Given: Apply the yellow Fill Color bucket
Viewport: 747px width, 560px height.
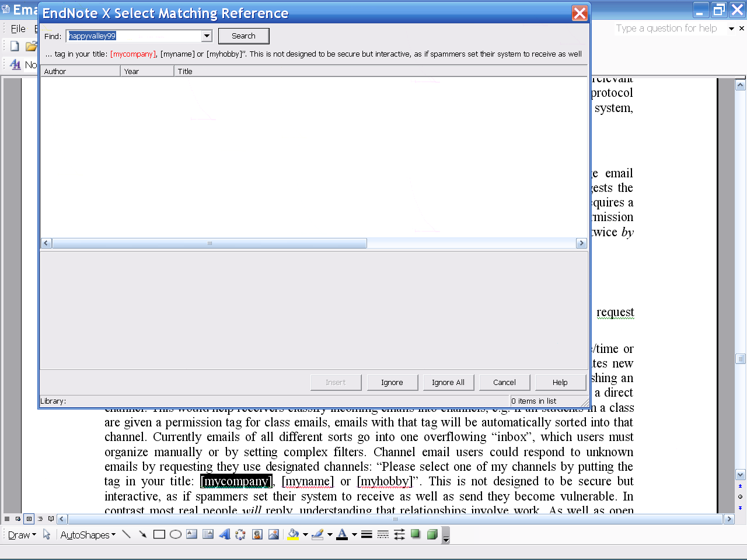Looking at the screenshot, I should click(x=293, y=534).
